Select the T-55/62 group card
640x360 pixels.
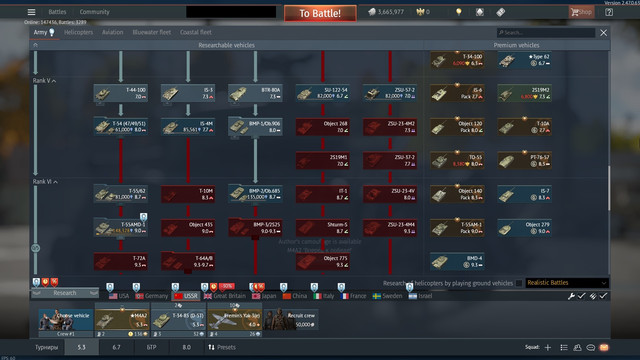pos(120,194)
